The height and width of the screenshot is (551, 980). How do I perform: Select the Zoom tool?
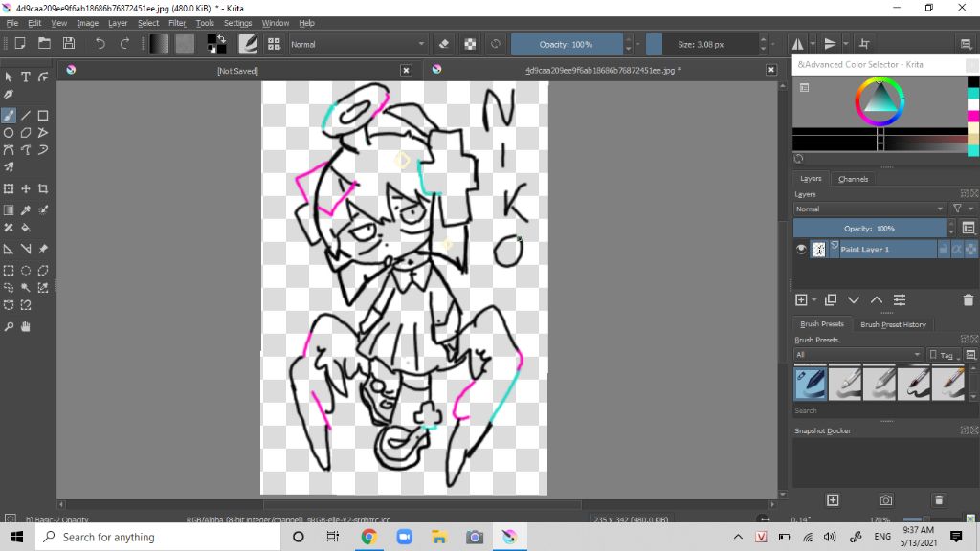click(9, 327)
